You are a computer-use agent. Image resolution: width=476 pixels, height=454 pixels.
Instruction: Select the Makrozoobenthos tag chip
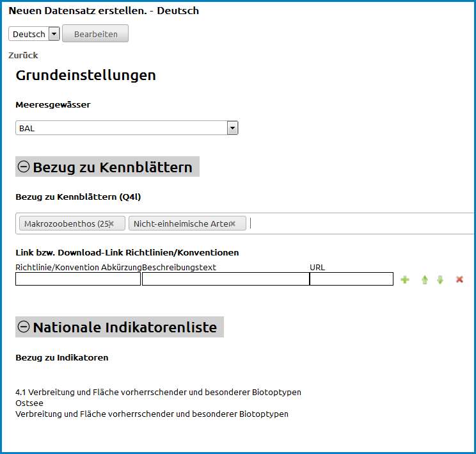[x=64, y=223]
